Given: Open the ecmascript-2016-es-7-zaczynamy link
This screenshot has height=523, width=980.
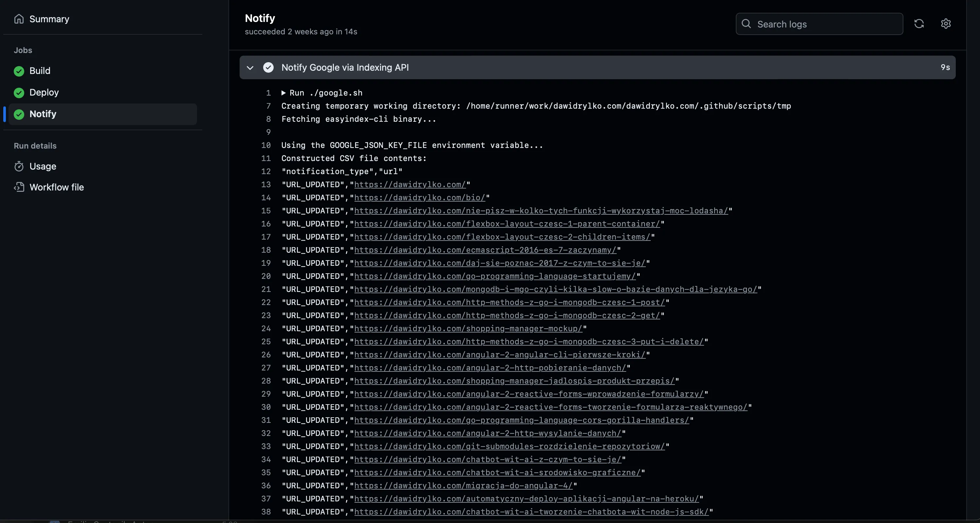Looking at the screenshot, I should point(485,250).
